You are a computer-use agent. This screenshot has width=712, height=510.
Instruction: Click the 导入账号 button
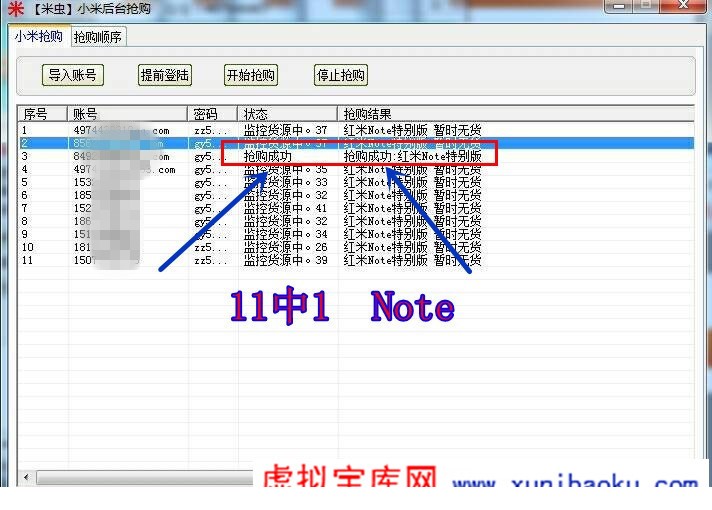tap(73, 75)
